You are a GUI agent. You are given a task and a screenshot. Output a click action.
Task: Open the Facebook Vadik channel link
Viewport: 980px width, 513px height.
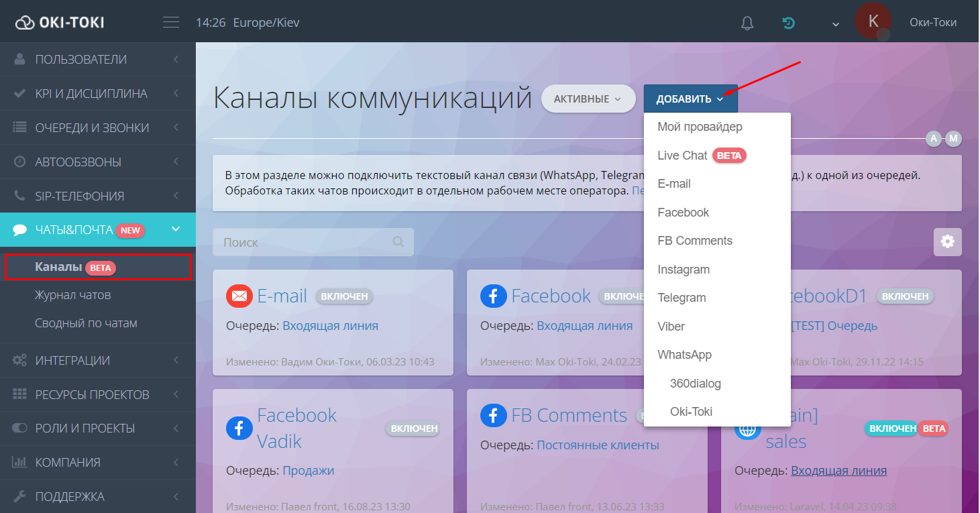pyautogui.click(x=297, y=428)
